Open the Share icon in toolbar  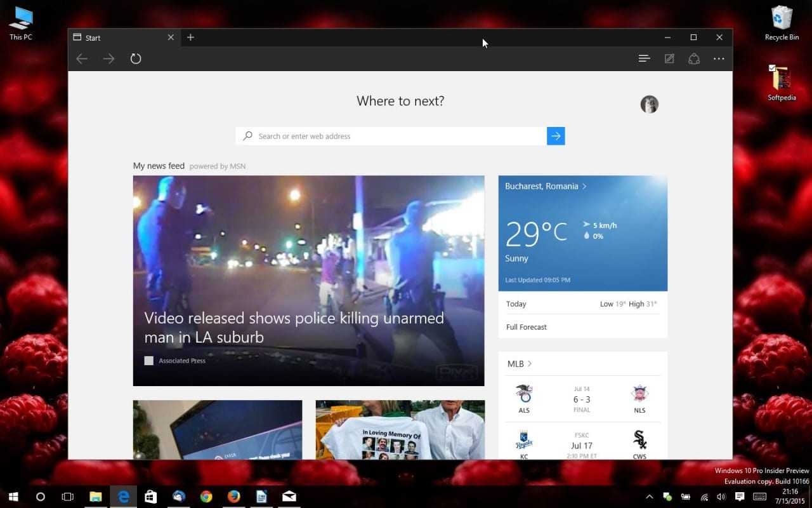coord(694,58)
